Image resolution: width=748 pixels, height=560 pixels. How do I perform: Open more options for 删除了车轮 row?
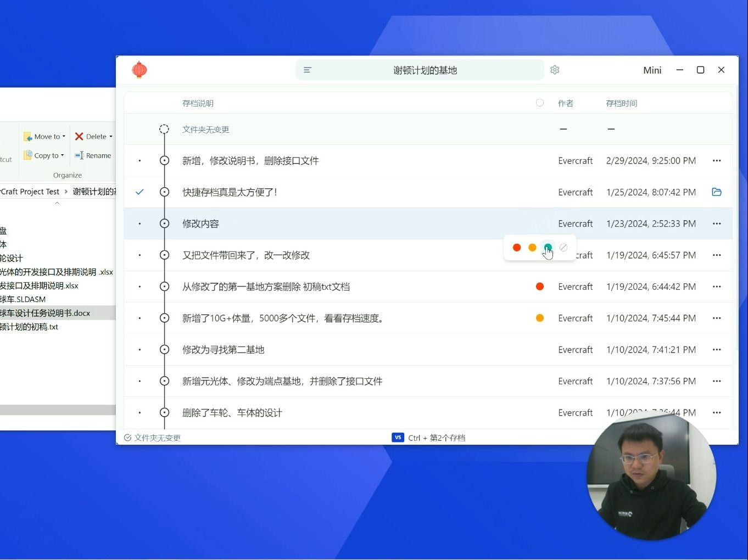point(717,412)
